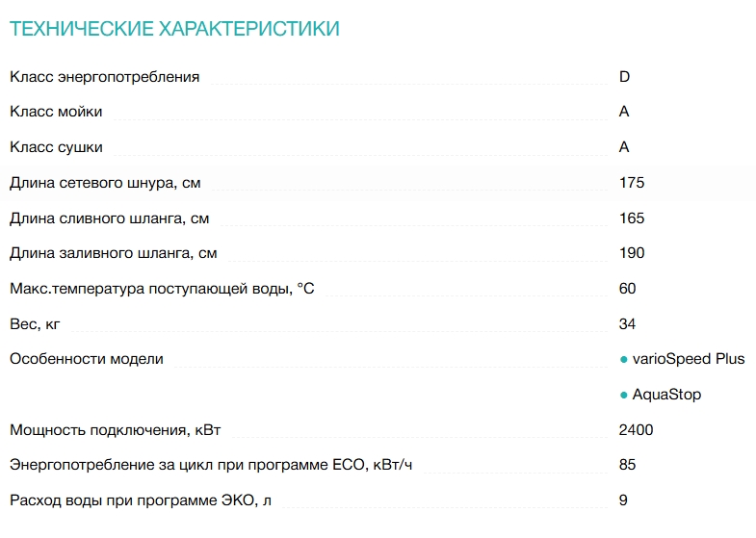Select the AquaStop feature text
The height and width of the screenshot is (538, 756).
coord(666,395)
